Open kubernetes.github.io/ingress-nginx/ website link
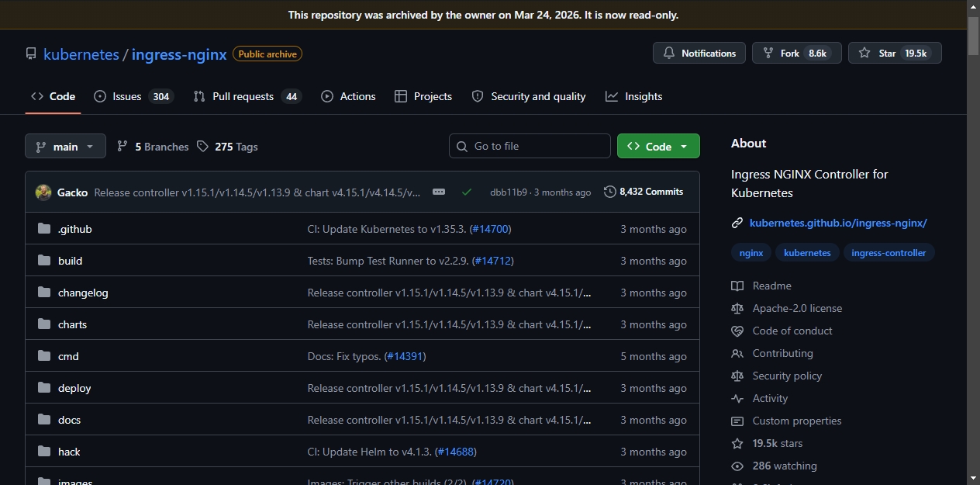The width and height of the screenshot is (980, 485). click(x=838, y=223)
